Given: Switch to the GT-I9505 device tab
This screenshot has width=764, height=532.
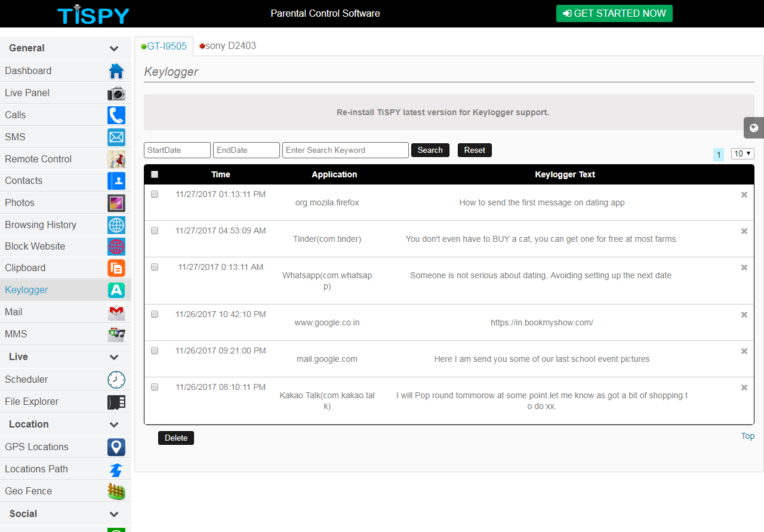Looking at the screenshot, I should 164,46.
